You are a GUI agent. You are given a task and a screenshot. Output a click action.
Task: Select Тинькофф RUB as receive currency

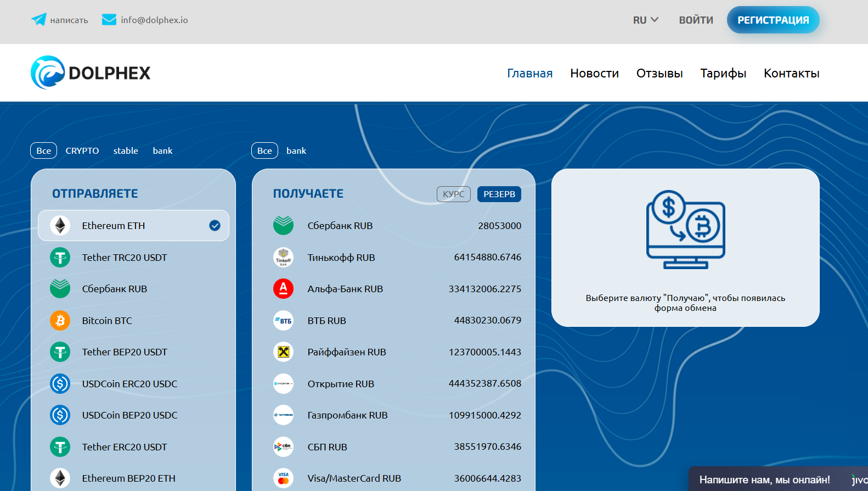click(393, 258)
